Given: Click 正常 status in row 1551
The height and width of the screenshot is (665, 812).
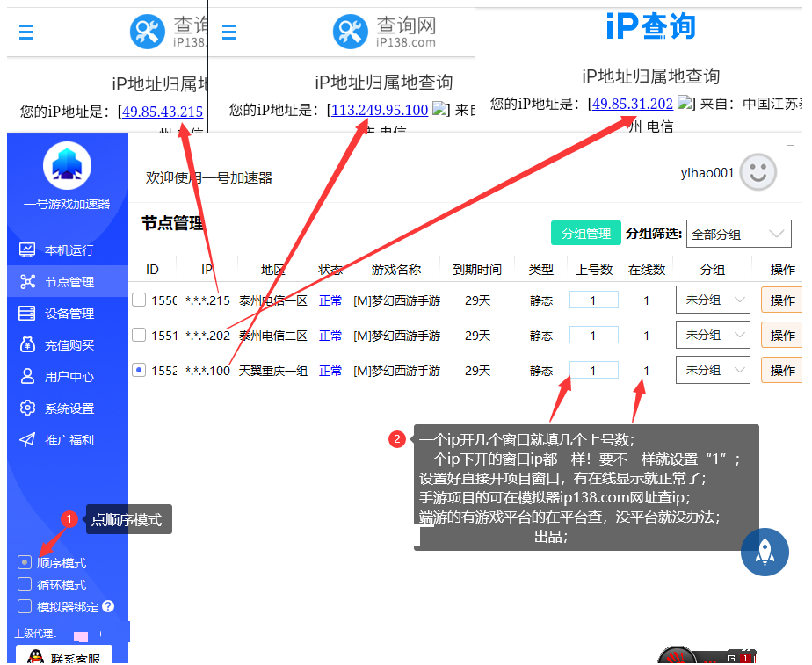Looking at the screenshot, I should click(330, 336).
